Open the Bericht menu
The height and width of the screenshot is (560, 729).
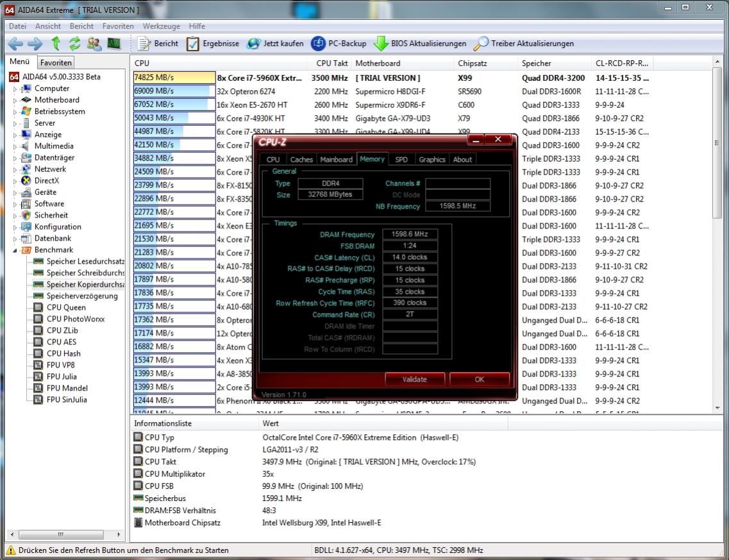(81, 26)
